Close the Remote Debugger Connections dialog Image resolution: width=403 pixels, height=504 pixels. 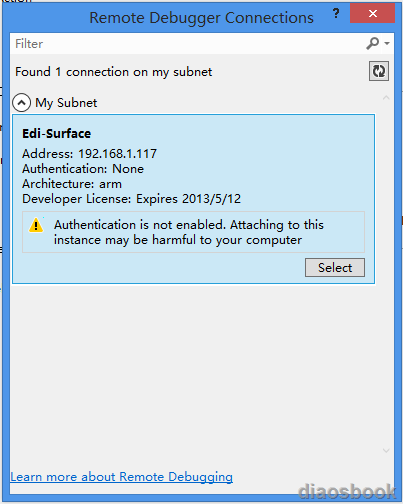pos(373,13)
